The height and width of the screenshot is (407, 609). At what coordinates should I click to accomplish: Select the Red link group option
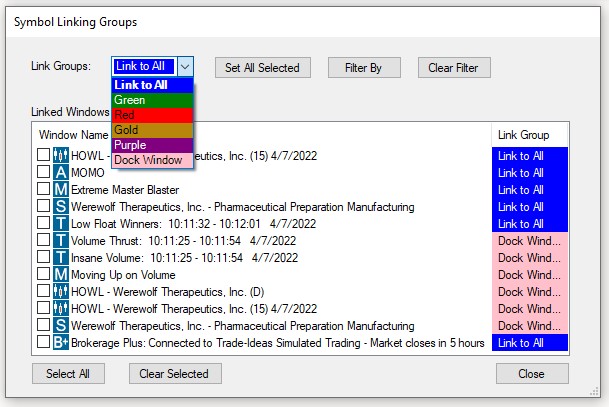[147, 115]
